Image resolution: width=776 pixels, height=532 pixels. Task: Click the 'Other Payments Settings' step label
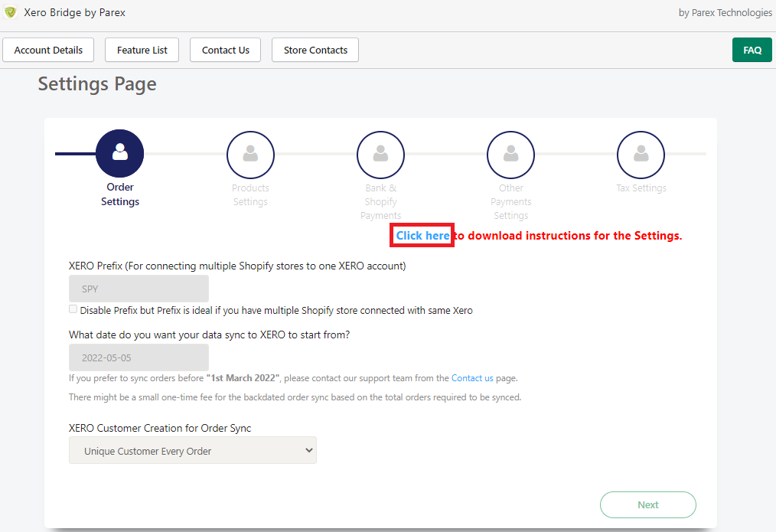pyautogui.click(x=510, y=202)
